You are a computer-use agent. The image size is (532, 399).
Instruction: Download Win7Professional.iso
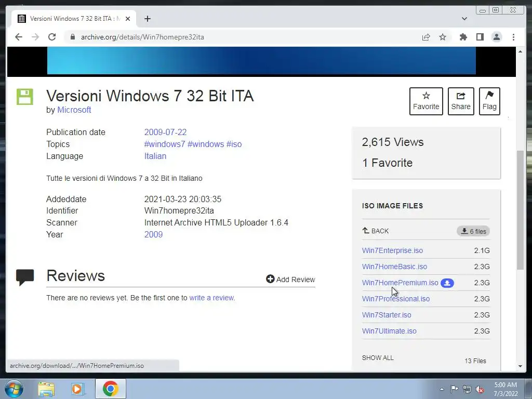click(x=395, y=299)
